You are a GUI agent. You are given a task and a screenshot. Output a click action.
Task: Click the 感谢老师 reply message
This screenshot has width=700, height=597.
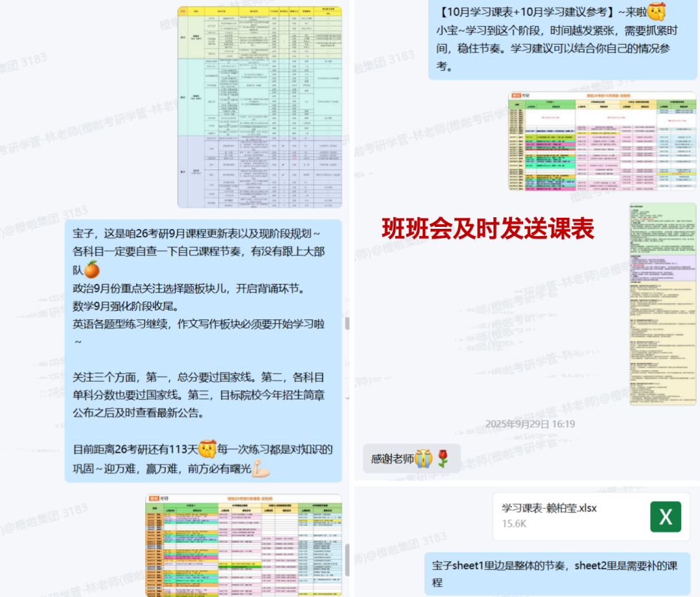(x=411, y=458)
